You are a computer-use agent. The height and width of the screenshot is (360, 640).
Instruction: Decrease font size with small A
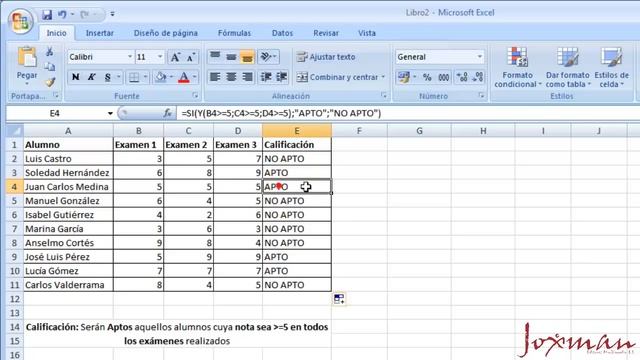[x=191, y=57]
